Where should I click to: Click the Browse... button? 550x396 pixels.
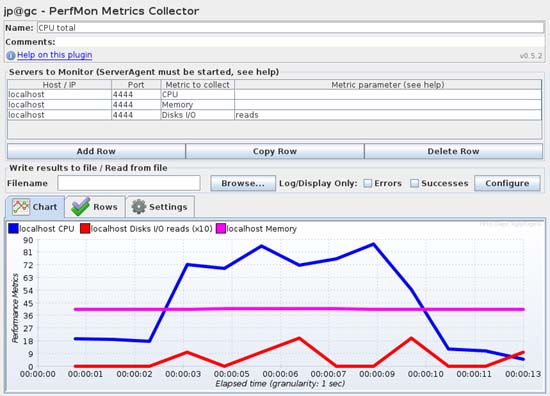(243, 183)
